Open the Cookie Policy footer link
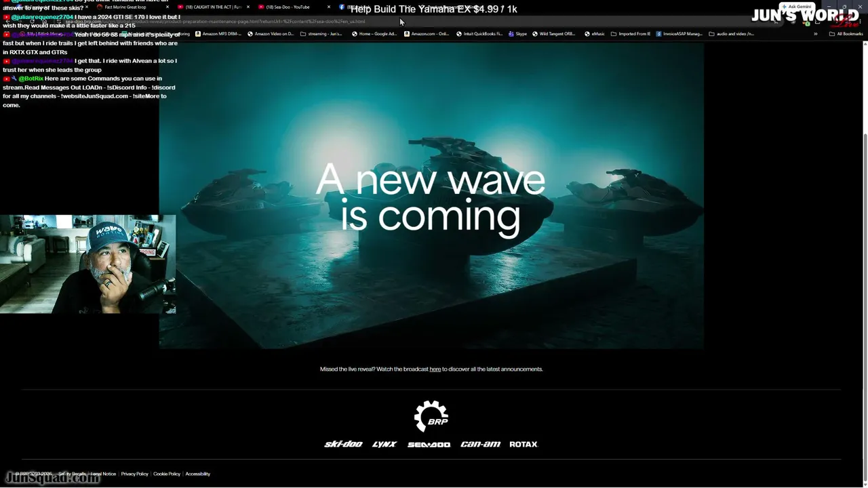 167,474
